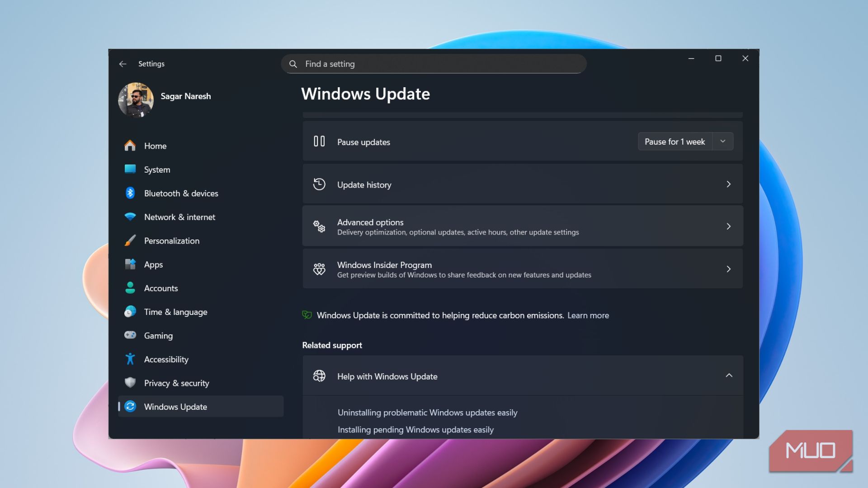Click the Gaming controller icon

click(x=130, y=335)
